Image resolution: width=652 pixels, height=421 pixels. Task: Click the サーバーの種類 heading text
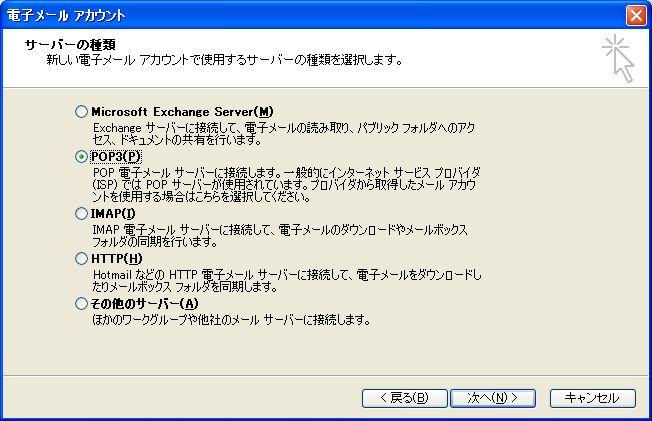coord(70,45)
